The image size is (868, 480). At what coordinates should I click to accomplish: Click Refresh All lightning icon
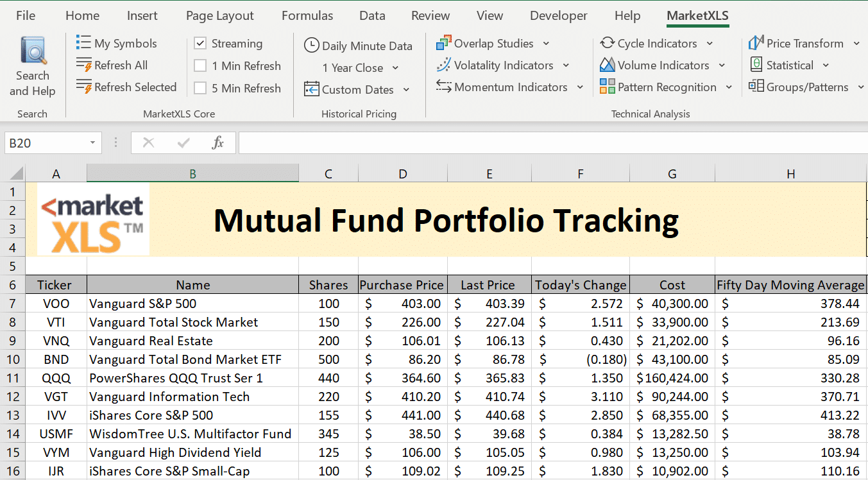83,65
